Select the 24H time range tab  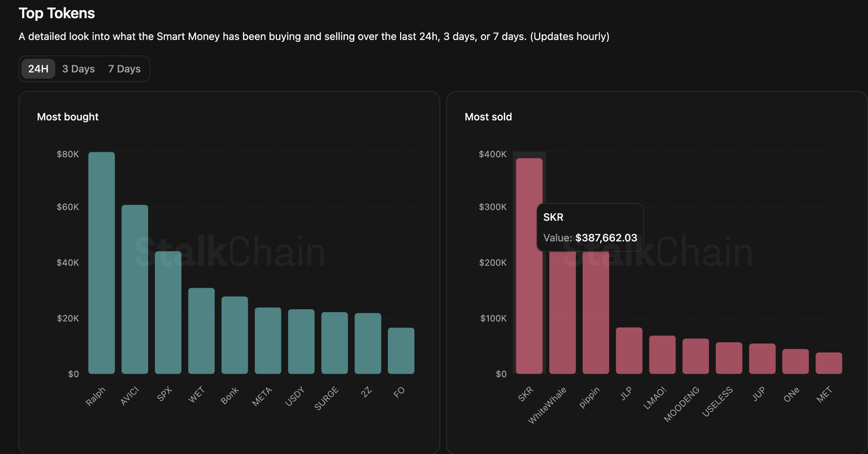[38, 69]
